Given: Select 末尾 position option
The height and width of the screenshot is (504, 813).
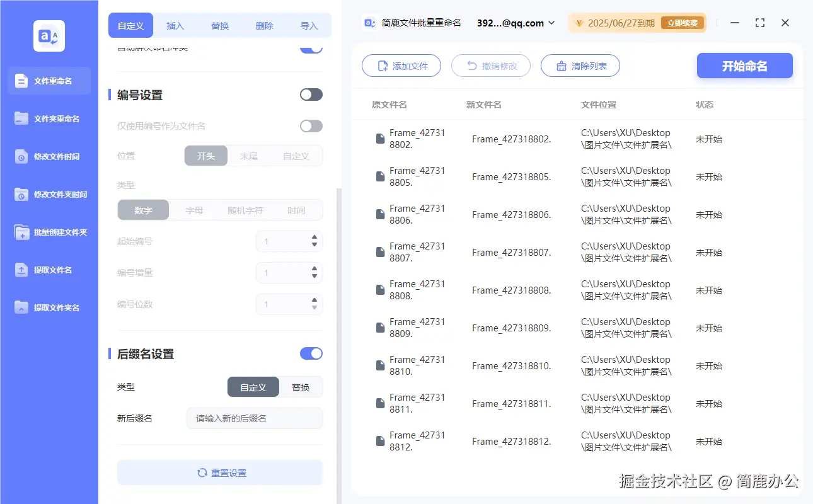Looking at the screenshot, I should [x=249, y=156].
